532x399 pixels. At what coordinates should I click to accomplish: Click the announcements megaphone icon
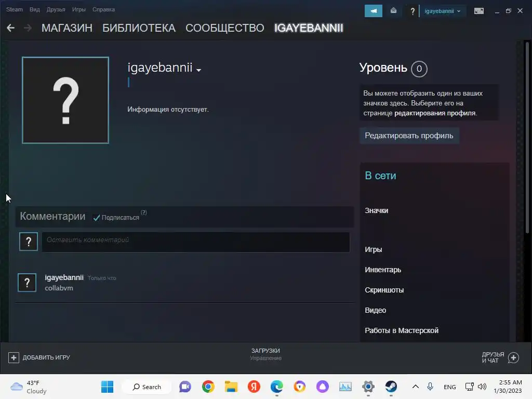pyautogui.click(x=373, y=11)
